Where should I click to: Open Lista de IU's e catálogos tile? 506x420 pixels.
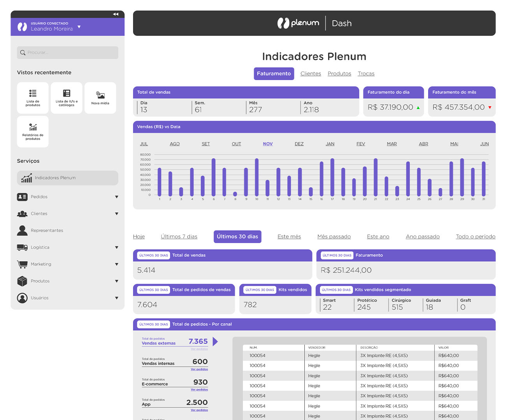(67, 98)
